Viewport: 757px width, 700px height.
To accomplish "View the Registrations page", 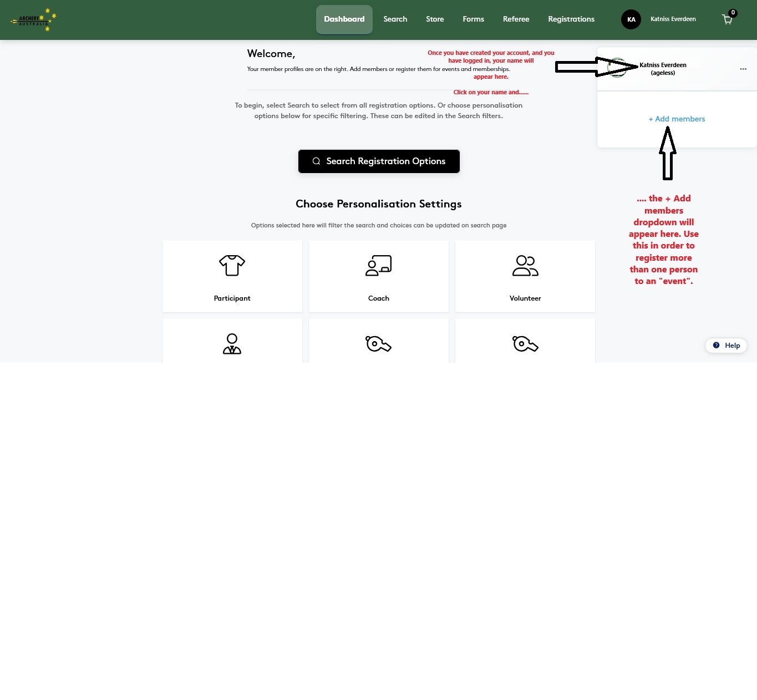I will click(x=571, y=19).
